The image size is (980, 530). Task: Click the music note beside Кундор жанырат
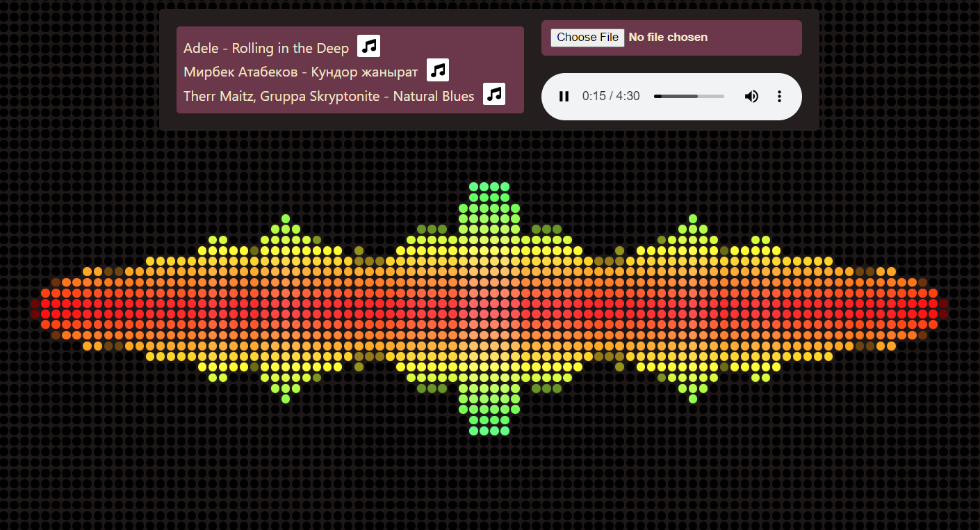point(438,70)
